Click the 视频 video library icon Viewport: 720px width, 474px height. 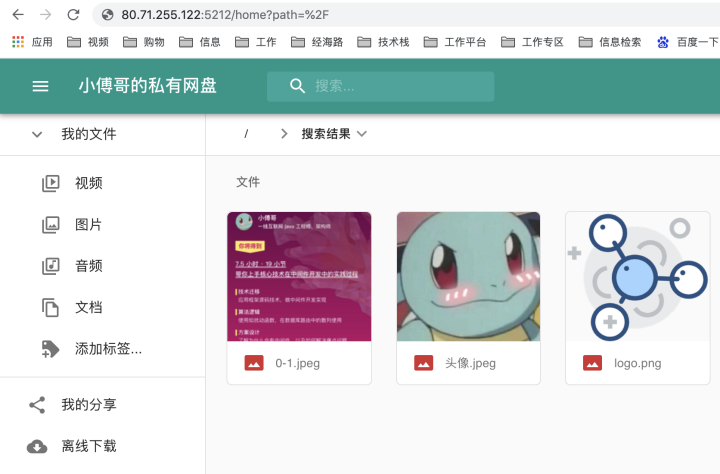pyautogui.click(x=51, y=183)
